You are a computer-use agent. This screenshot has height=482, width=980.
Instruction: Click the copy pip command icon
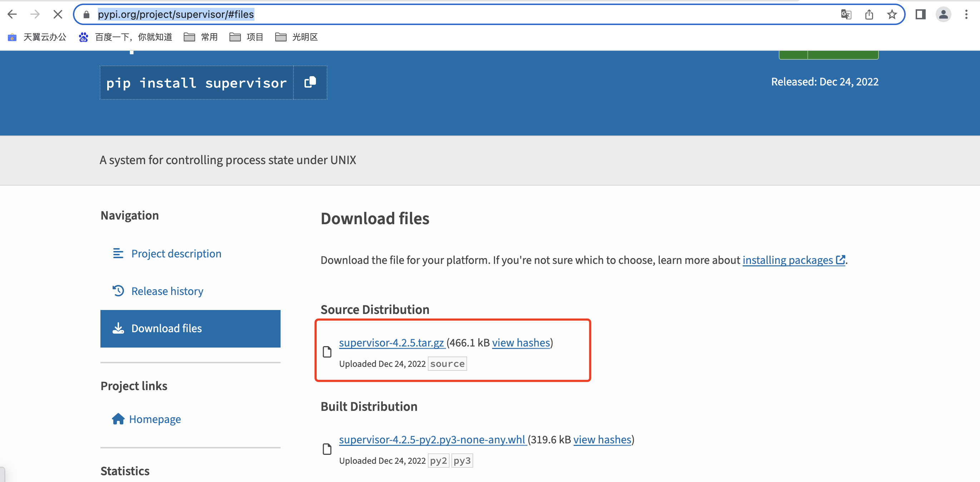point(310,82)
